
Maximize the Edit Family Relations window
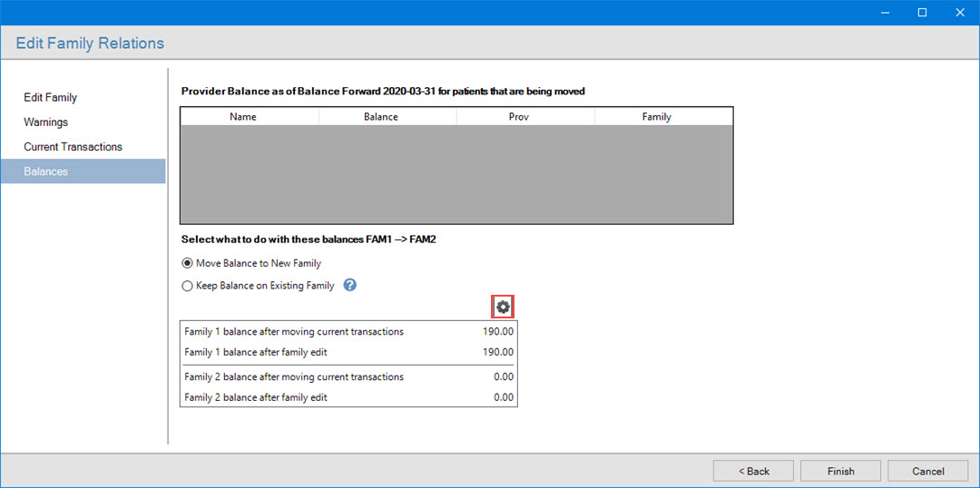(922, 13)
